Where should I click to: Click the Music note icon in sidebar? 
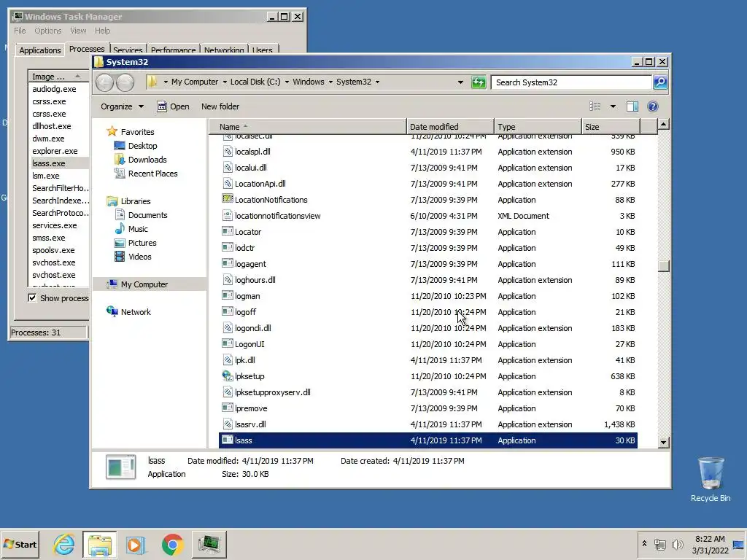pos(120,228)
